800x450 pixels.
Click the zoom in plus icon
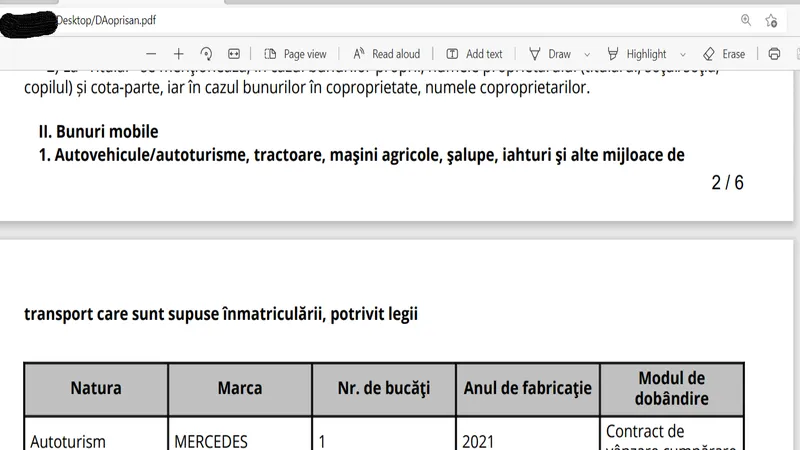[179, 54]
